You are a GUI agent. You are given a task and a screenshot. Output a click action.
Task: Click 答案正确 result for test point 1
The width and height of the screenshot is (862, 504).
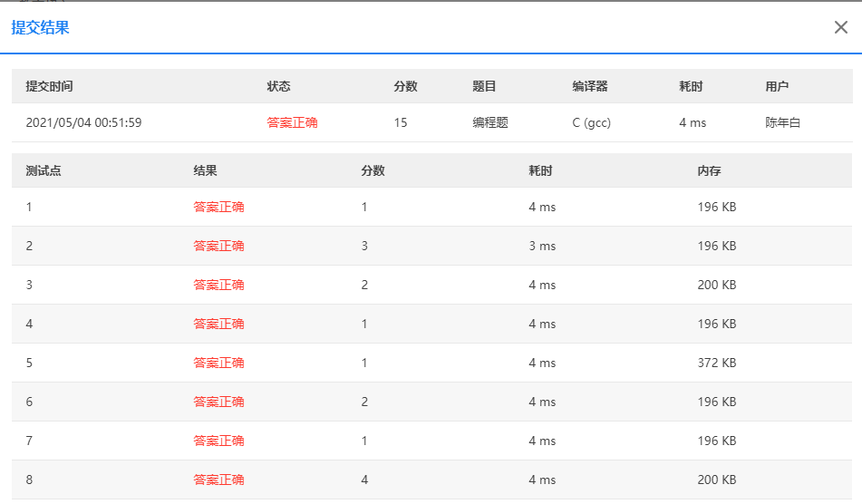[x=218, y=208]
